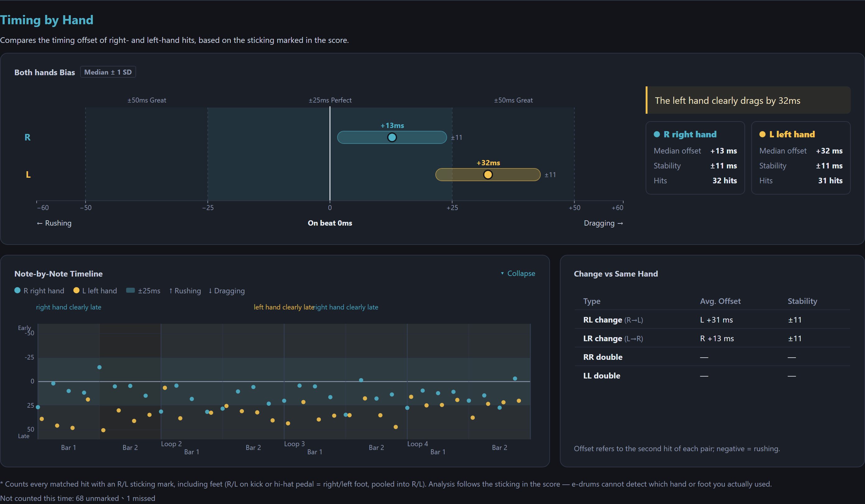
Task: Click the left hand +32ms median marker
Action: tap(488, 175)
